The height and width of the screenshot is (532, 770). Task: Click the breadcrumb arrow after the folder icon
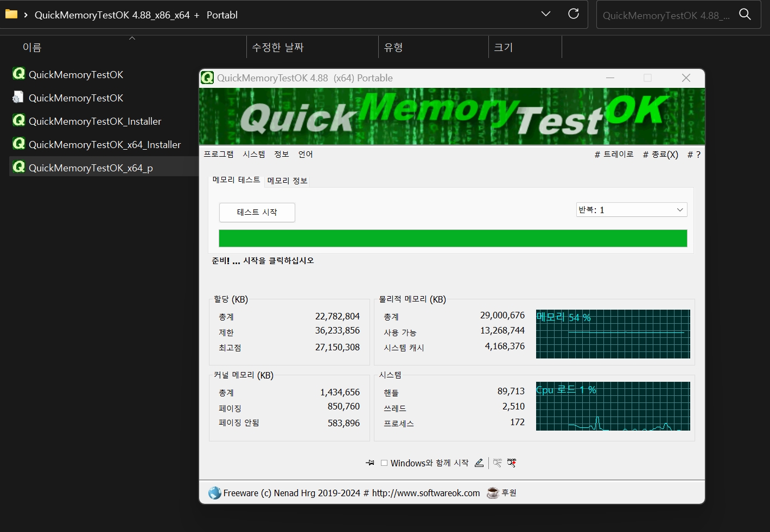[26, 15]
